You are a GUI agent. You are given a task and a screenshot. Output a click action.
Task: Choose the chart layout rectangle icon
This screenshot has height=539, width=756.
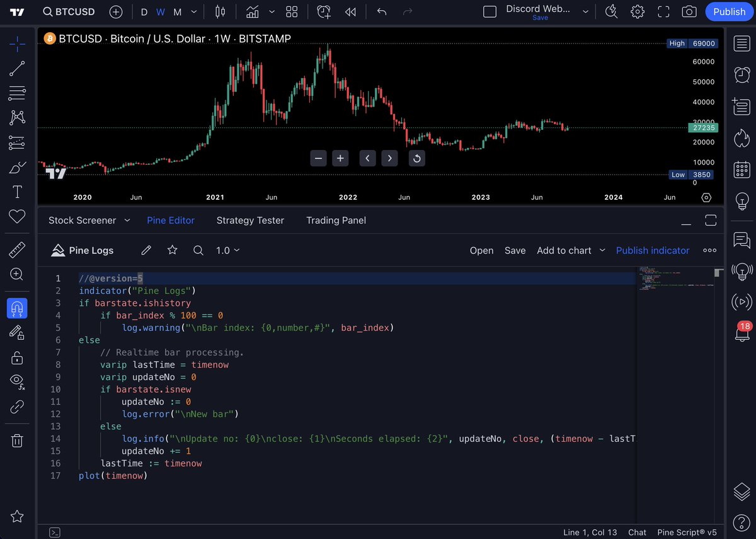490,12
